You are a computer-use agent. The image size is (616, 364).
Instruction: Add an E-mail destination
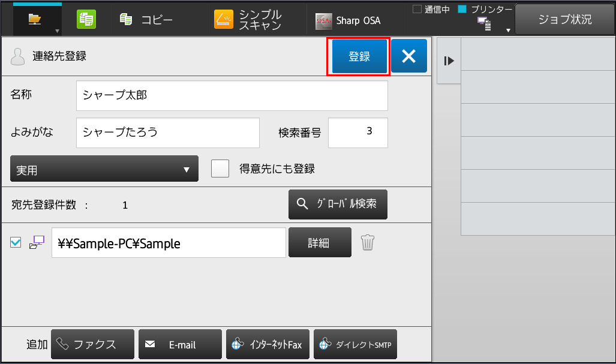[180, 345]
